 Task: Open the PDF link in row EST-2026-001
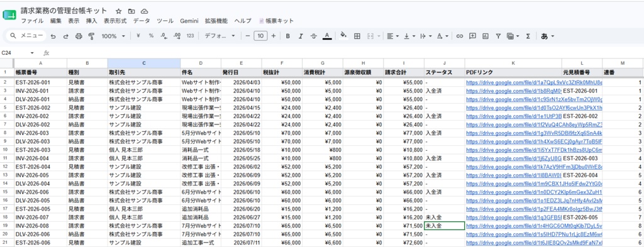(534, 82)
